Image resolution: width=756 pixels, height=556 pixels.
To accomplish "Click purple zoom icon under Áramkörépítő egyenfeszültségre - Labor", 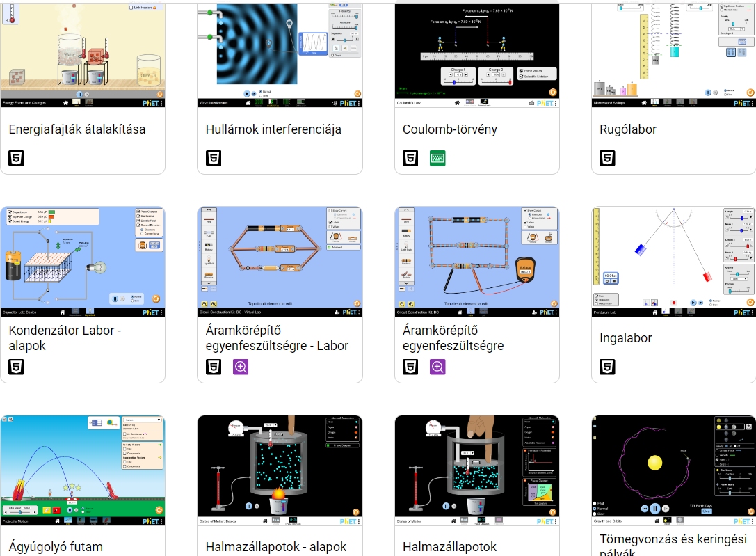I will tap(241, 367).
